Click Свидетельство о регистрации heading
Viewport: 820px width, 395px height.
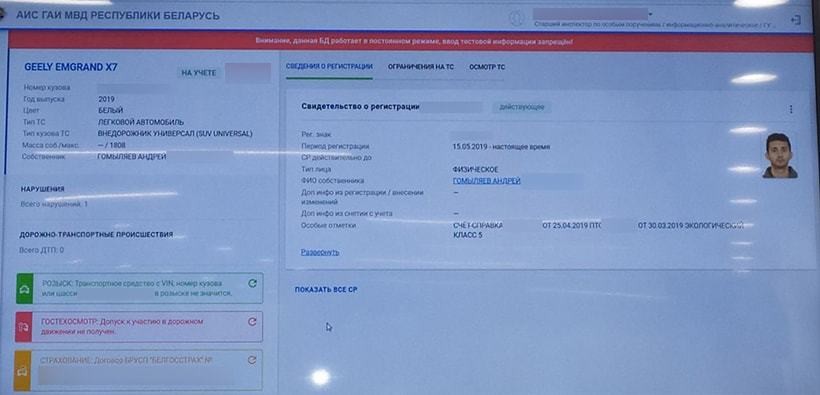click(360, 106)
